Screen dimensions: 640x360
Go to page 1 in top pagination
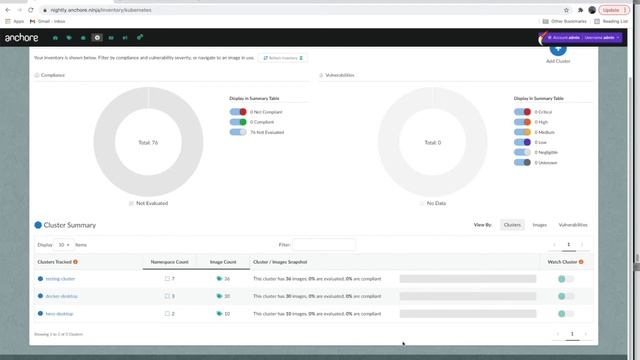[569, 244]
